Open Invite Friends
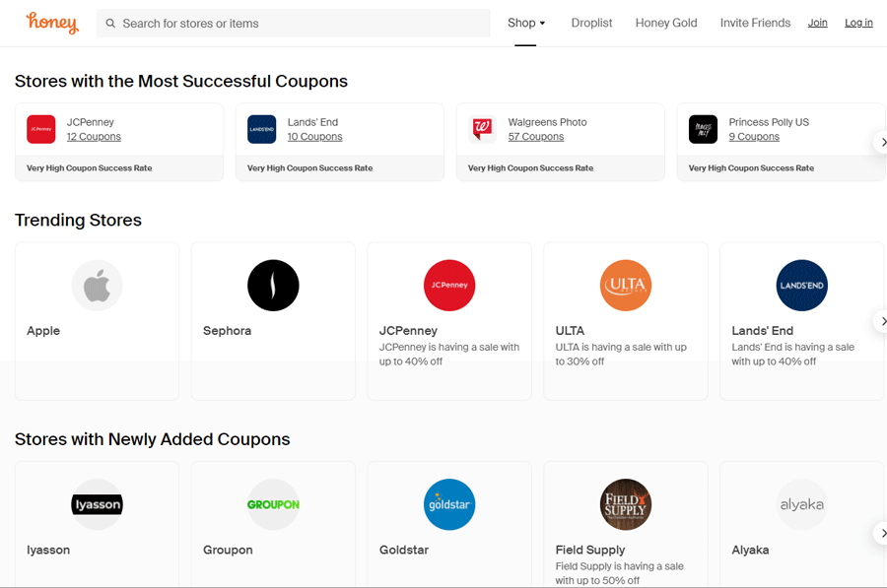Screen dimensions: 887x588 pyautogui.click(x=755, y=24)
